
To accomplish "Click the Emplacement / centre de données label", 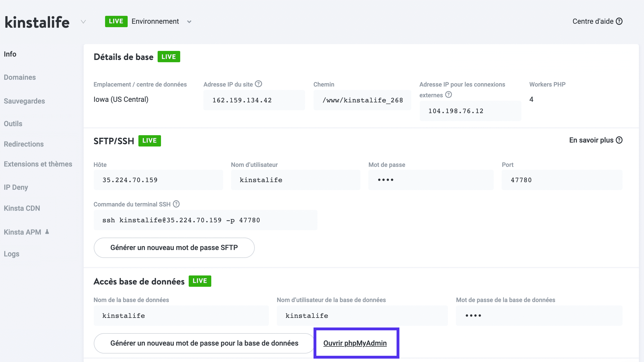I will 140,84.
